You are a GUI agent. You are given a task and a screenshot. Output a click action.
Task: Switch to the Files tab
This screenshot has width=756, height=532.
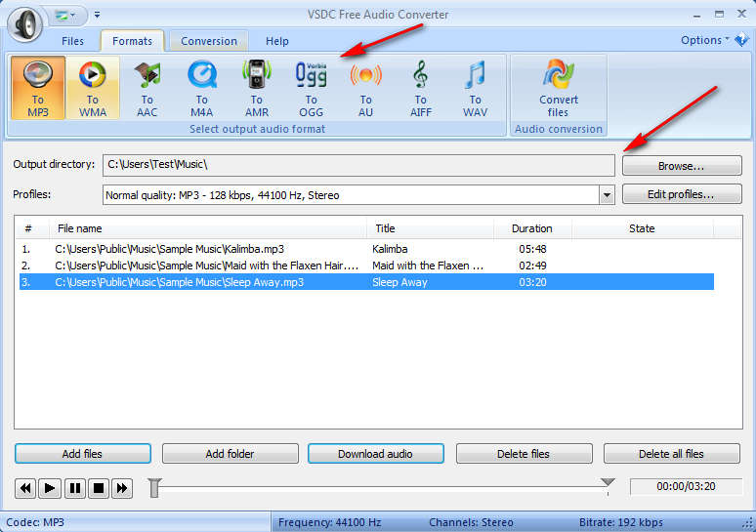tap(73, 41)
